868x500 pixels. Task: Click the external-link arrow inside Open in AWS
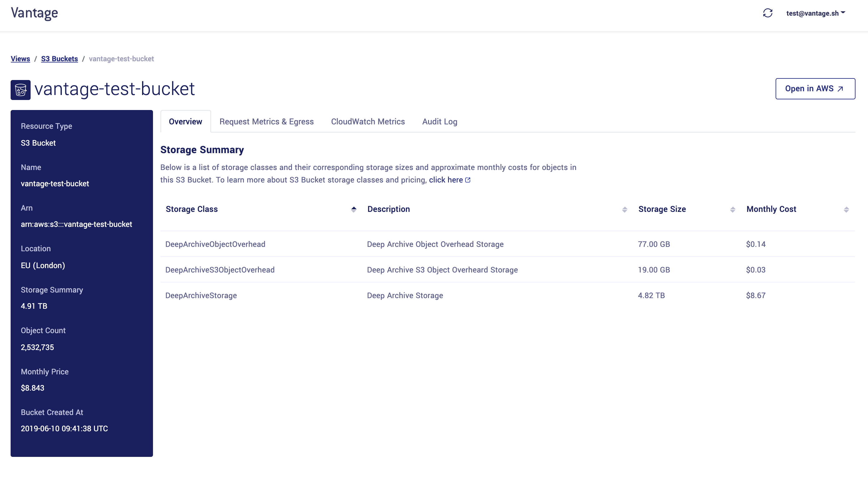(x=840, y=89)
